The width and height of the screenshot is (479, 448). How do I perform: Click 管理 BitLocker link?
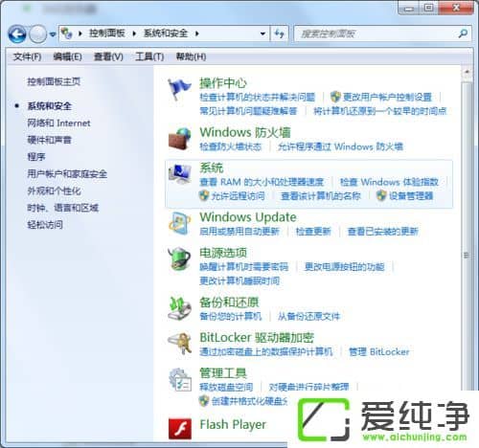(x=379, y=352)
